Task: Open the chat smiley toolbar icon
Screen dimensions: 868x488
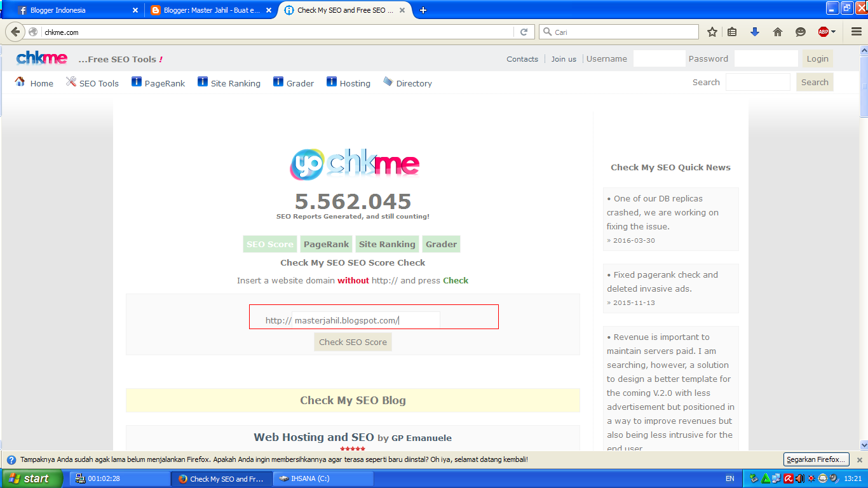Action: (x=801, y=32)
